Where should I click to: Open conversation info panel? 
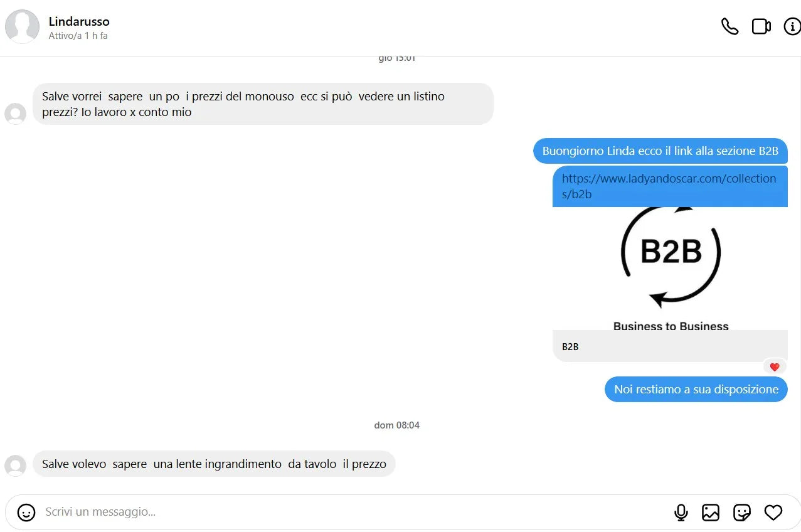pos(792,26)
